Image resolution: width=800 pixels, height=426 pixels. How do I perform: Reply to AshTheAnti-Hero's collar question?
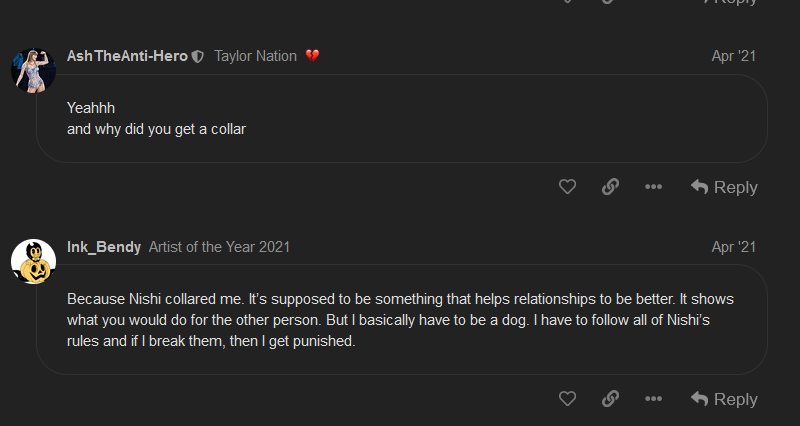coord(724,187)
